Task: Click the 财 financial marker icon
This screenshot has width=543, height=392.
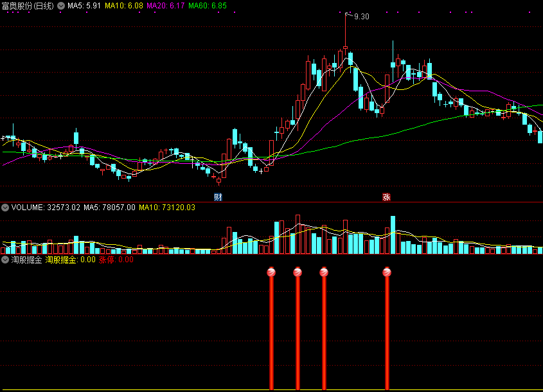Action: 218,197
